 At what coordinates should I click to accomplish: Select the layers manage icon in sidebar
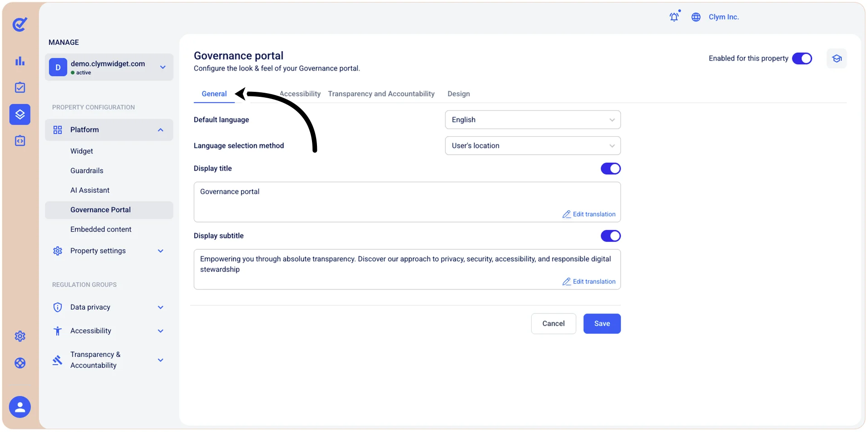pyautogui.click(x=20, y=114)
